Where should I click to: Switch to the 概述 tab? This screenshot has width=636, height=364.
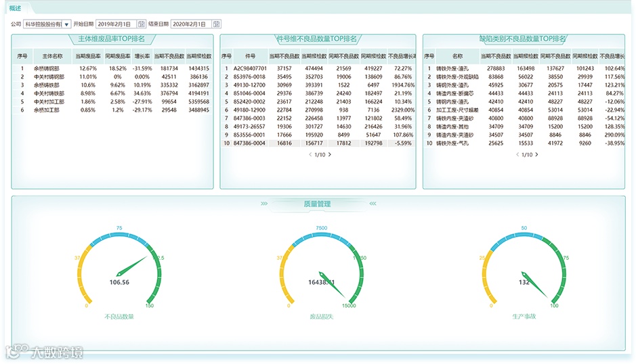point(15,8)
